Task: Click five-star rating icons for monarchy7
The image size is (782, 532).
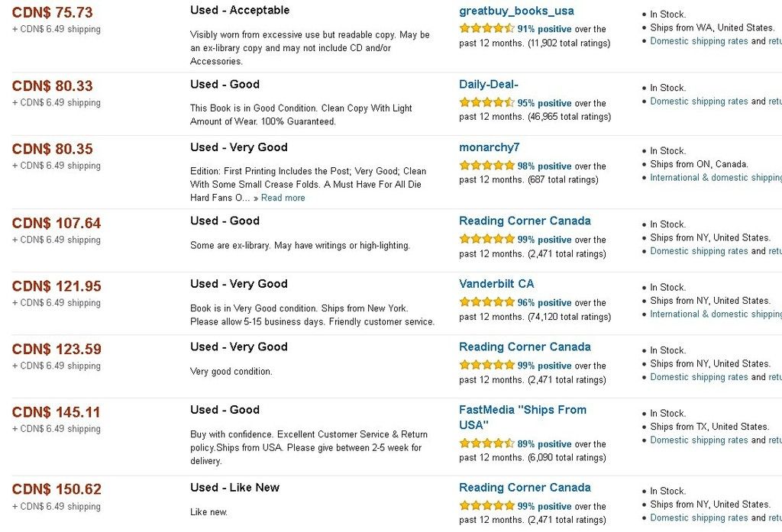Action: point(486,165)
